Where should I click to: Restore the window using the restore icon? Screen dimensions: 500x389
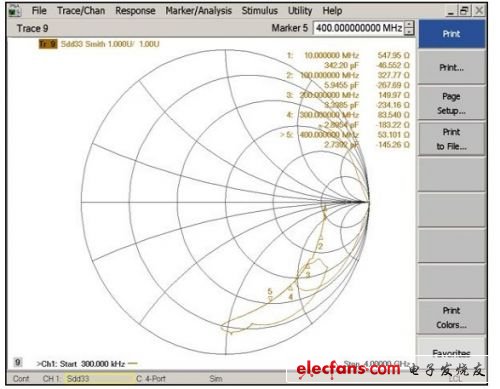click(x=464, y=11)
